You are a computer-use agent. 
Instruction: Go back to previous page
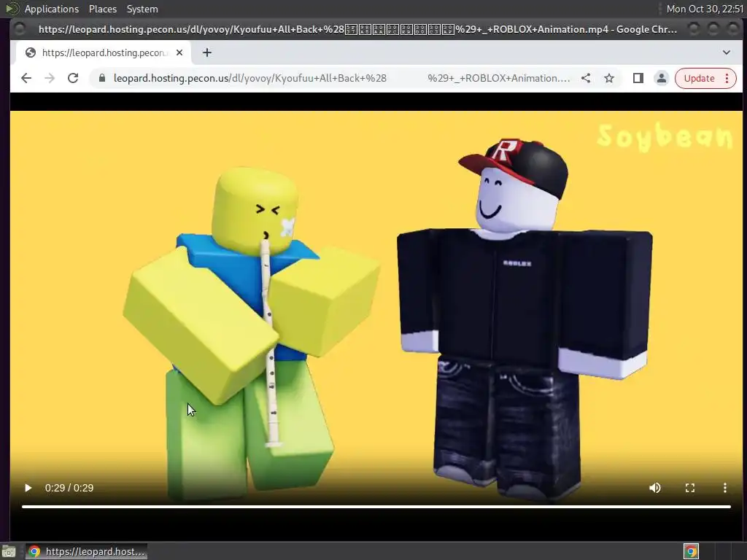click(x=26, y=78)
